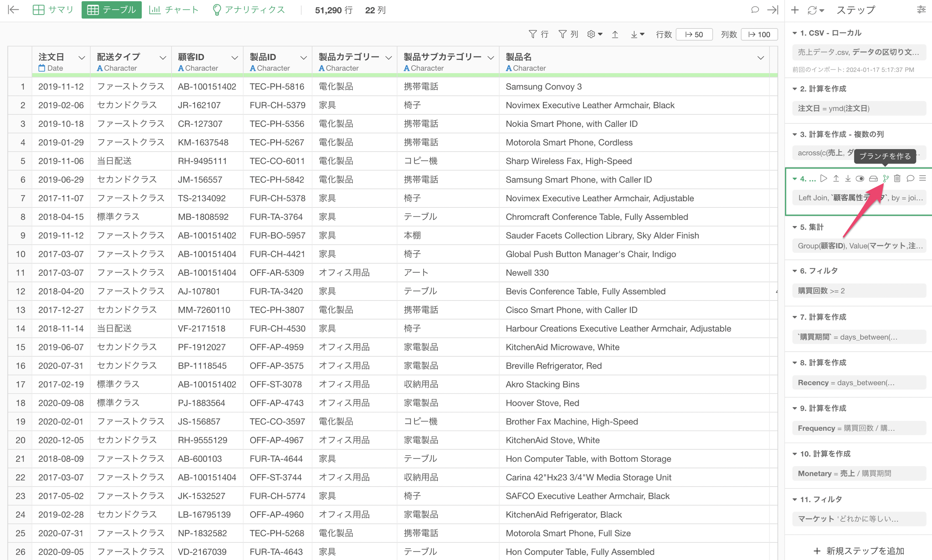Image resolution: width=932 pixels, height=560 pixels.
Task: Click the 注文日 Date type calendar icon
Action: point(42,68)
